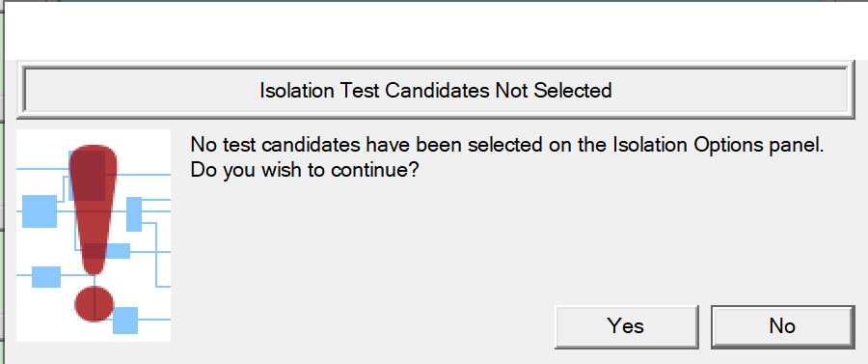This screenshot has height=364, width=868.
Task: Click the word 'Isolation' in the header banner
Action: click(294, 91)
